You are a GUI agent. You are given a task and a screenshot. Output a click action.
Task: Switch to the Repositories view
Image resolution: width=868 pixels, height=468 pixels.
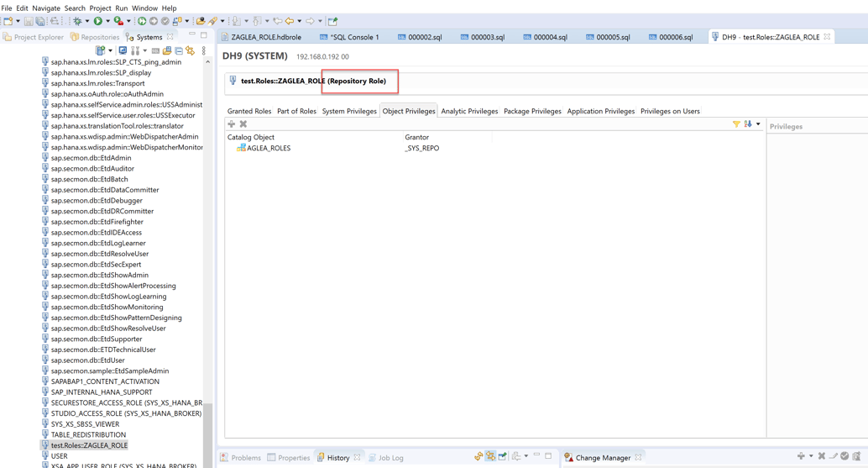coord(95,37)
